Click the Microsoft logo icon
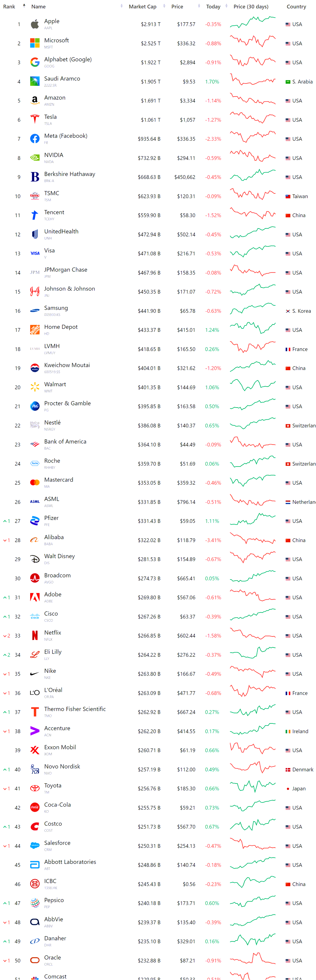316x980 pixels. (x=35, y=43)
